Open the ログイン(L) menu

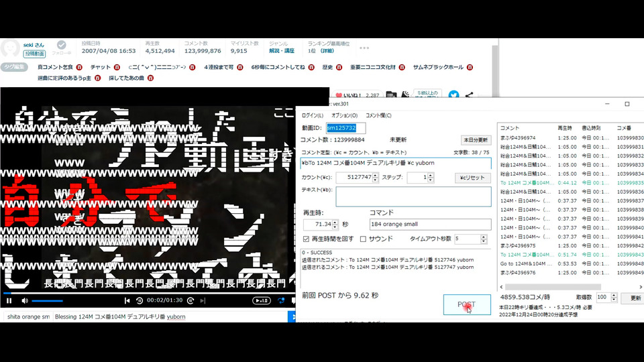(x=313, y=115)
